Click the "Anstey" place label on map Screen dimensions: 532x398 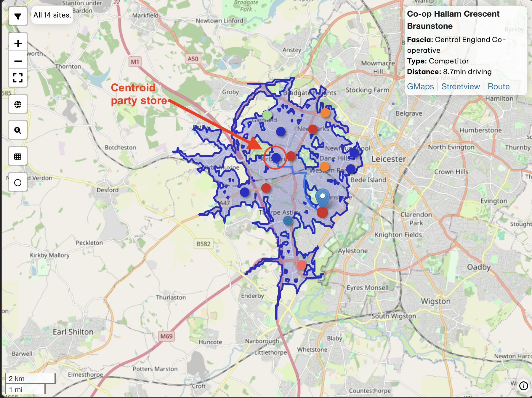click(292, 50)
